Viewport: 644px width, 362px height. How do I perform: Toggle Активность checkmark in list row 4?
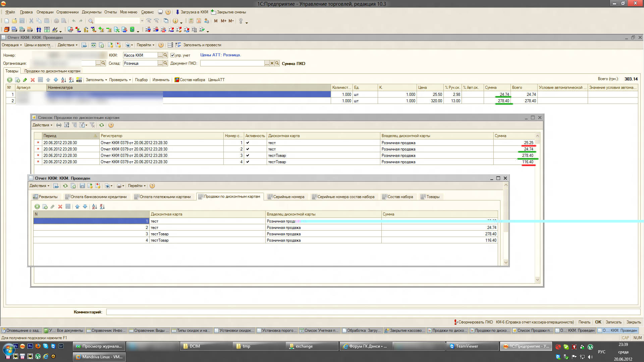pyautogui.click(x=248, y=162)
